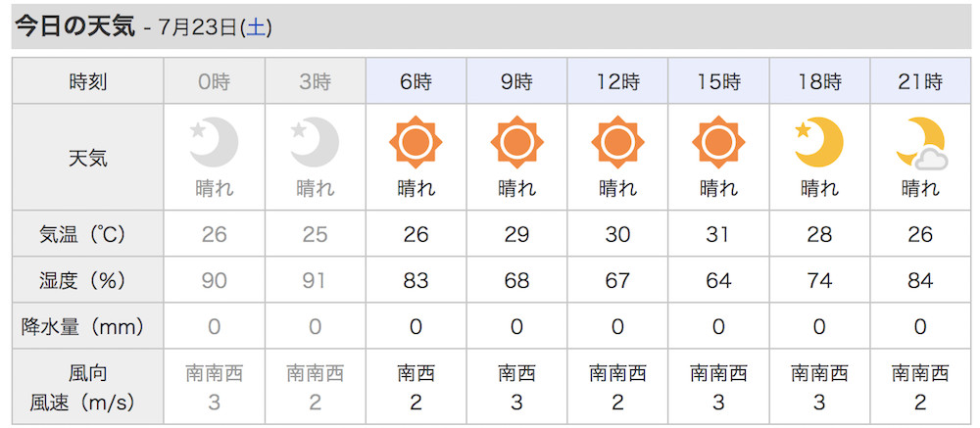Select the 12時 column header

coord(617,81)
